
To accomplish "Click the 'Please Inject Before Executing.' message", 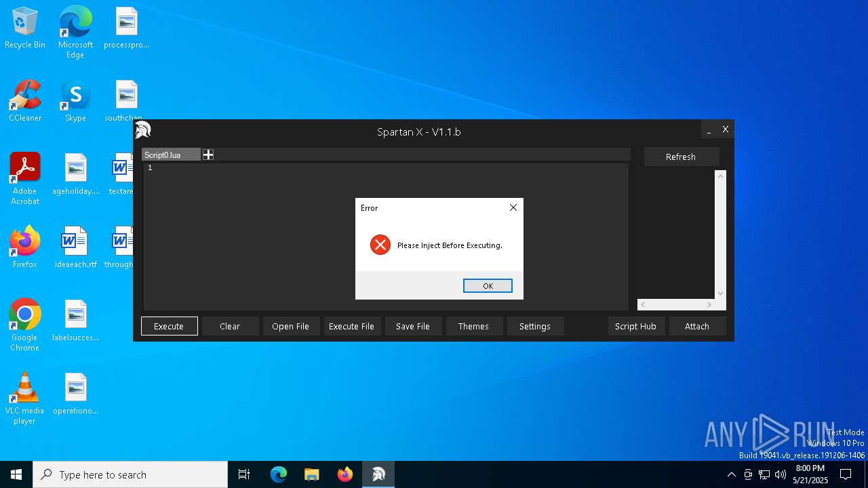I will (450, 245).
